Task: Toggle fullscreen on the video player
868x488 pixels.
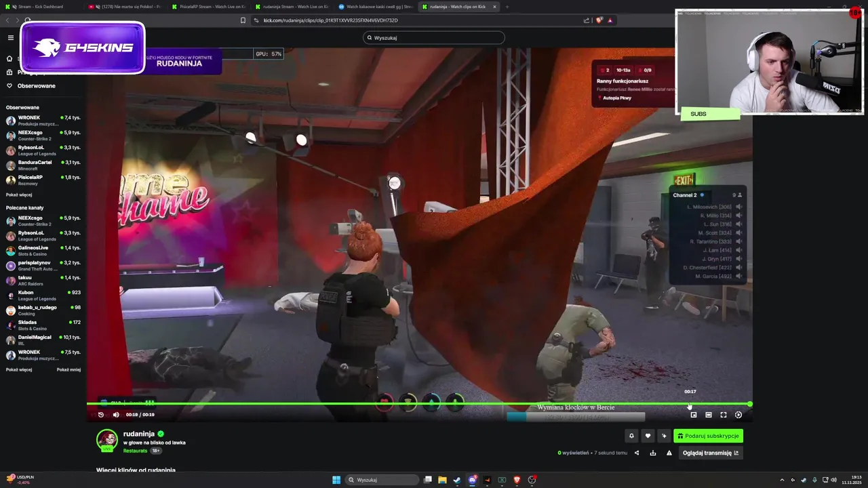Action: [724, 415]
